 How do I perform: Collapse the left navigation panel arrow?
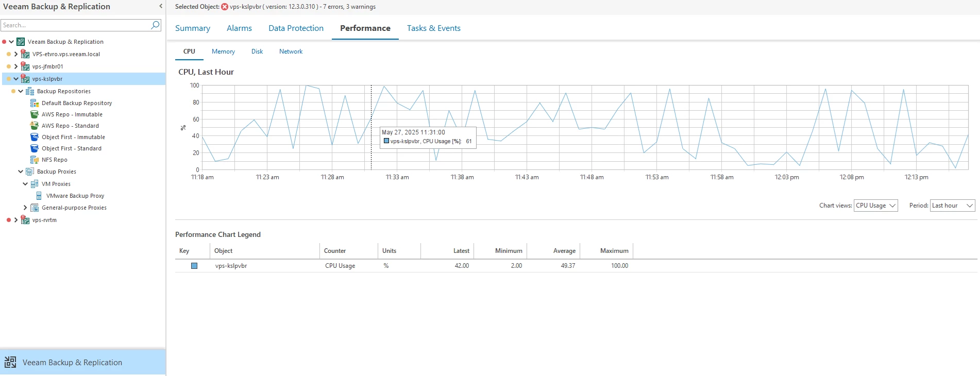161,6
